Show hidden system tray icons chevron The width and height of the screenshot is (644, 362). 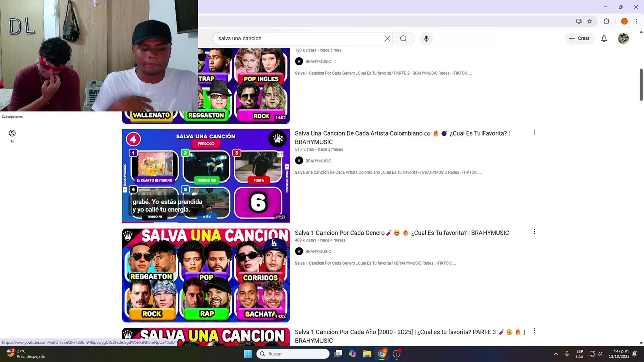tap(556, 354)
